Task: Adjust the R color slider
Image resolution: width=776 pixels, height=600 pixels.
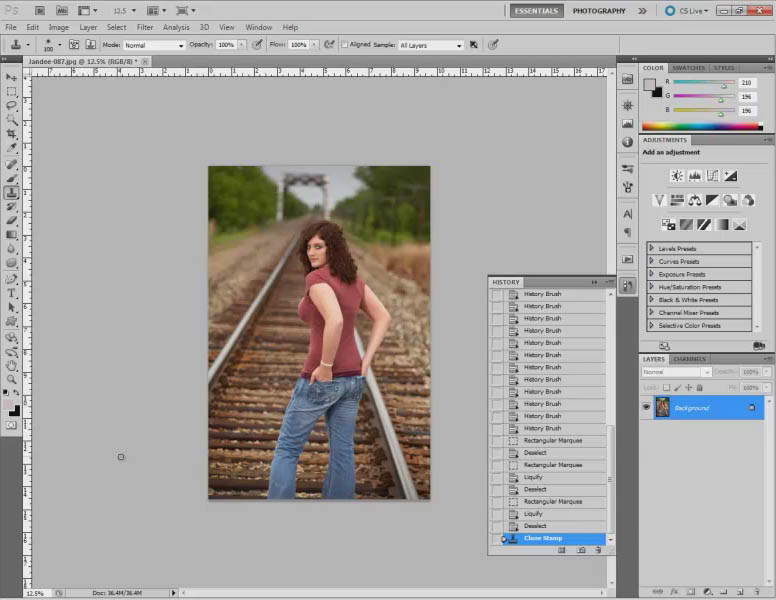Action: [724, 86]
